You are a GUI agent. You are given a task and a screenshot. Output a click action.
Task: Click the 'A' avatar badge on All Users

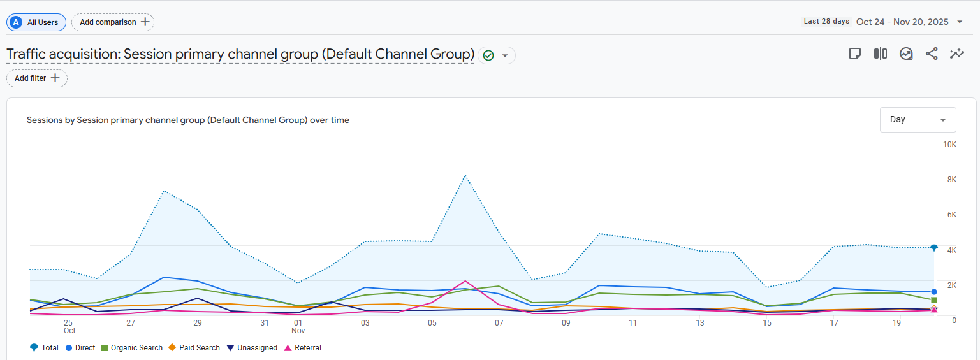pyautogui.click(x=16, y=22)
